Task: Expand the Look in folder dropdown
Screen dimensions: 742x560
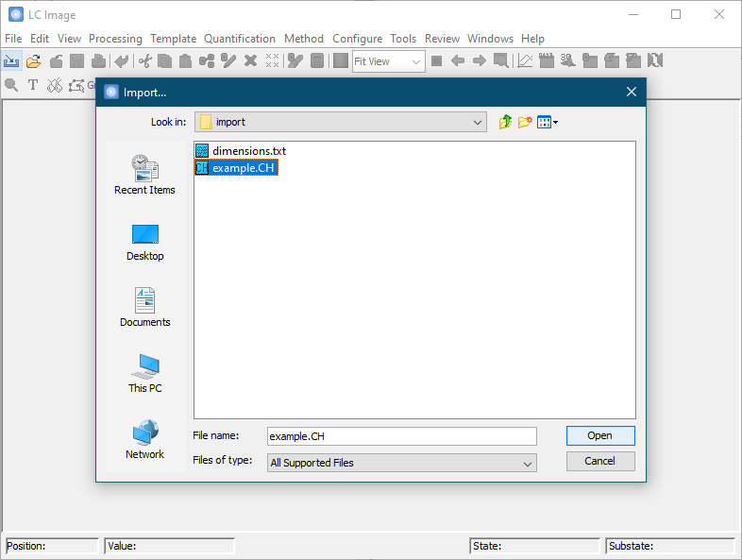Action: tap(479, 122)
